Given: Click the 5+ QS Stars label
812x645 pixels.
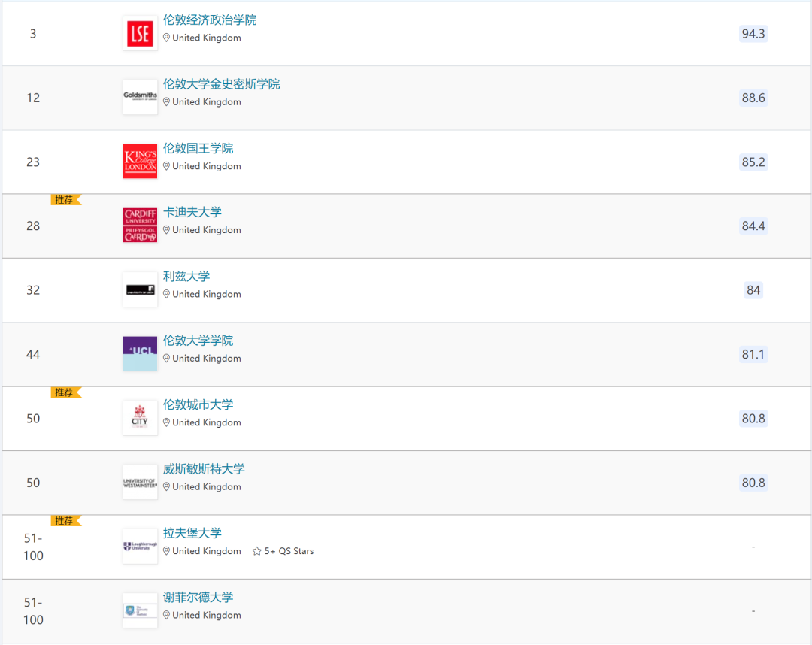Looking at the screenshot, I should pos(289,551).
